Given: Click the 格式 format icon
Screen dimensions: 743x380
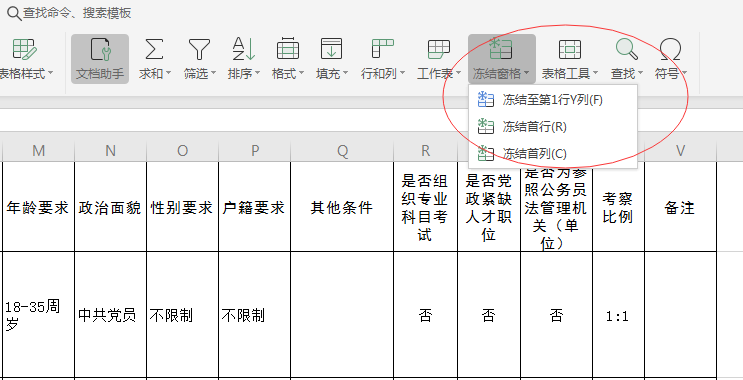Looking at the screenshot, I should pyautogui.click(x=288, y=49).
